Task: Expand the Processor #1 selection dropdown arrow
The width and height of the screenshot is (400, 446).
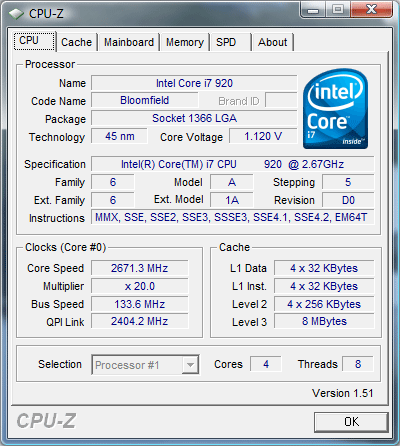Action: [x=190, y=365]
